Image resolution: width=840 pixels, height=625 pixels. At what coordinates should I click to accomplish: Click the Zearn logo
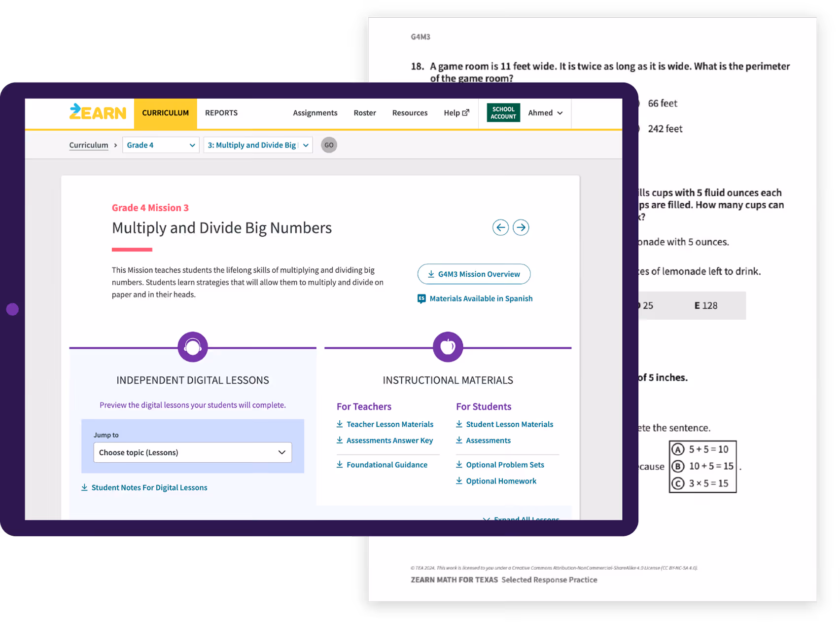[98, 112]
